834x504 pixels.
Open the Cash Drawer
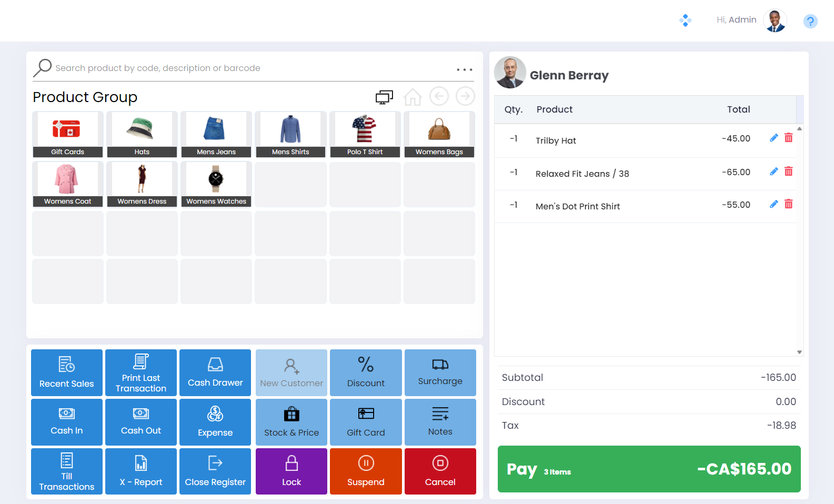(215, 372)
